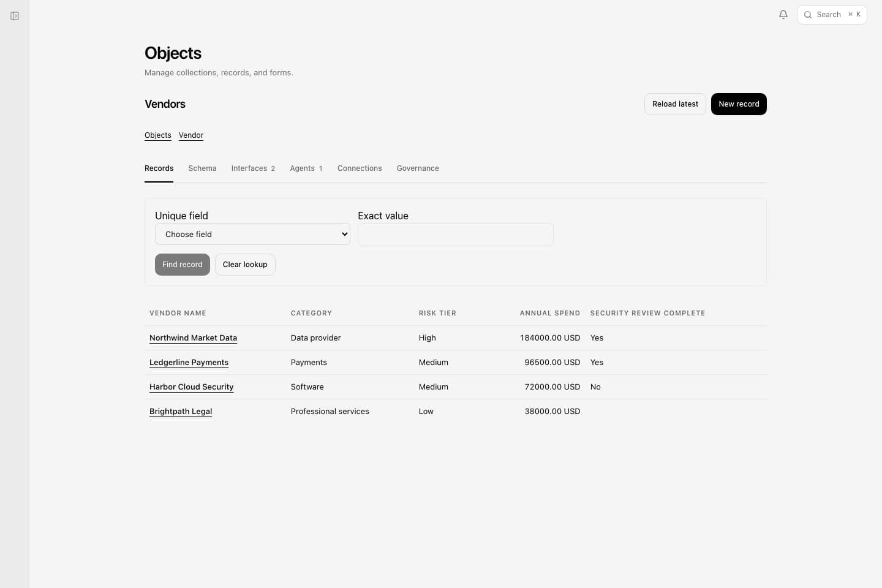This screenshot has height=588, width=882.
Task: Open Harbor Cloud Security record
Action: [x=191, y=387]
